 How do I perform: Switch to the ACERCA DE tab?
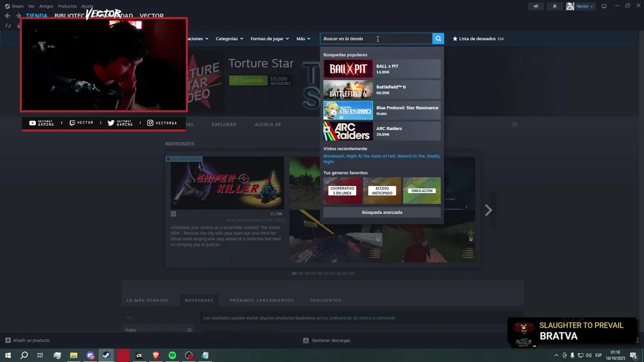pyautogui.click(x=268, y=125)
